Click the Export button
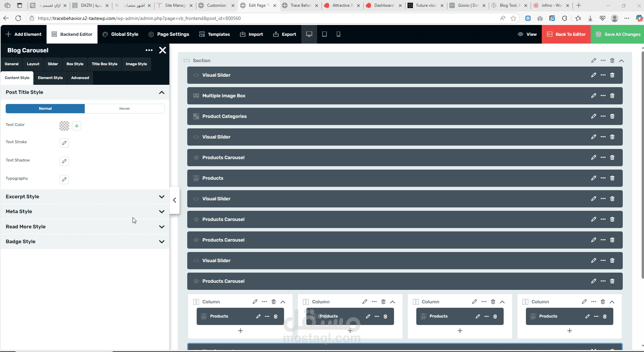 point(285,34)
